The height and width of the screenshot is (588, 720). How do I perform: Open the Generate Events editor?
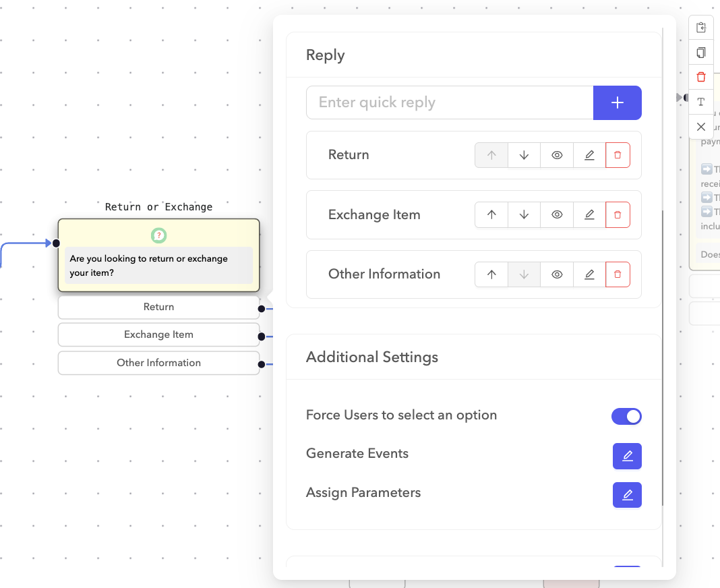coord(627,456)
